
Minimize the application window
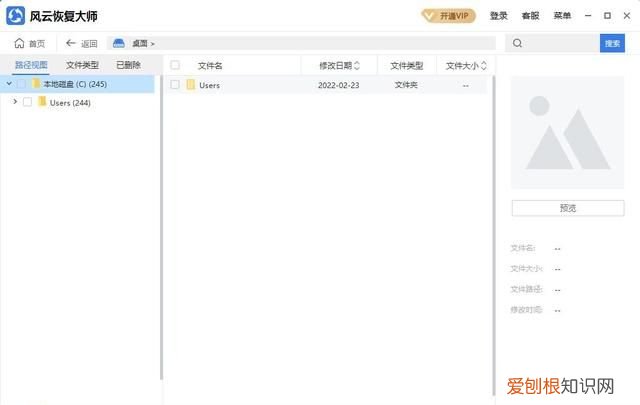588,16
